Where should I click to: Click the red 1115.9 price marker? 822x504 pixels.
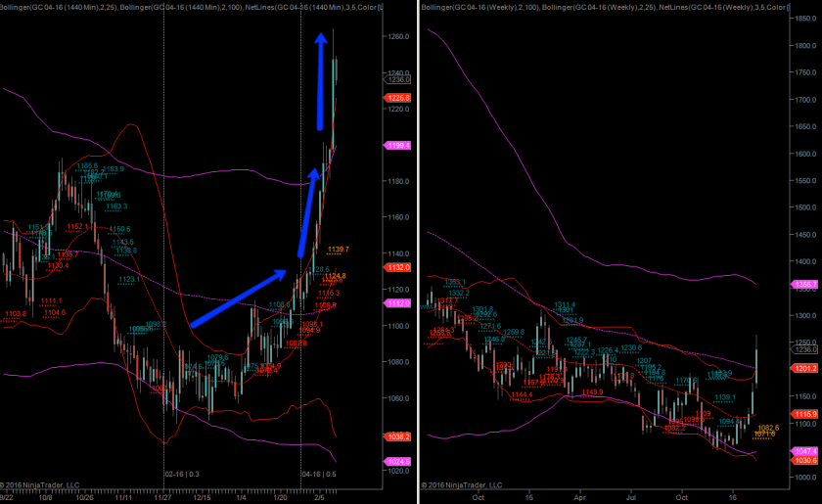click(x=804, y=414)
